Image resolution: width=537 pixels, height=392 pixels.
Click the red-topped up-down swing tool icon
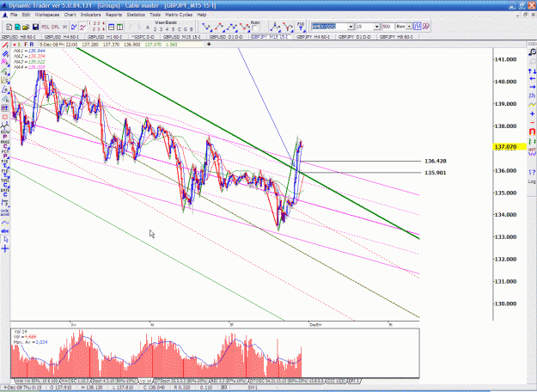(x=219, y=27)
